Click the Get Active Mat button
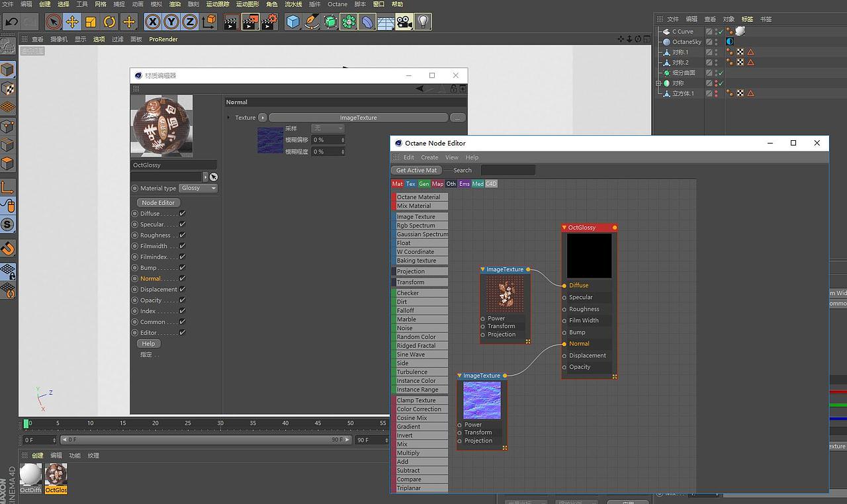Viewport: 847px width, 504px height. (x=416, y=170)
